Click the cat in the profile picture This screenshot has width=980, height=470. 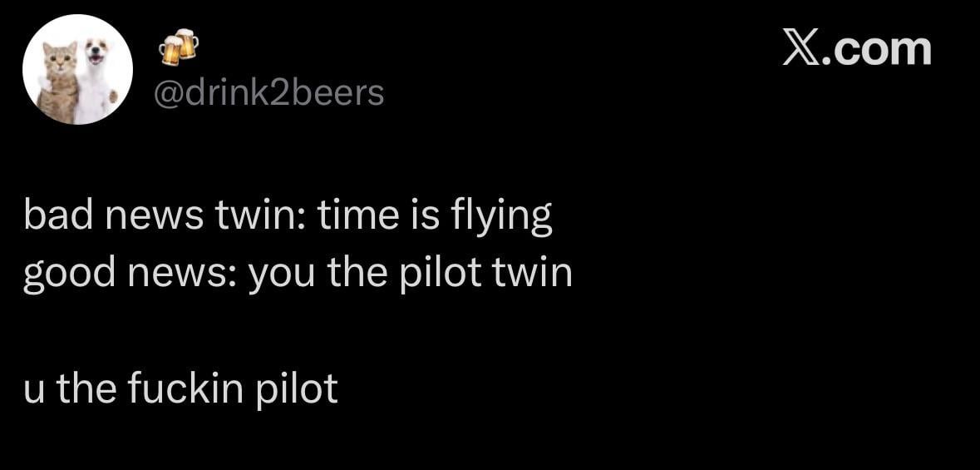coord(59,81)
